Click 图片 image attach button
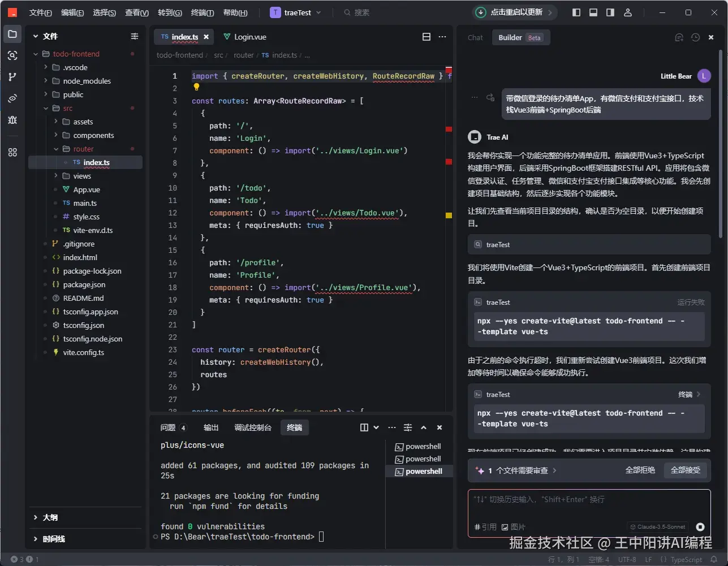This screenshot has width=728, height=566. (514, 527)
